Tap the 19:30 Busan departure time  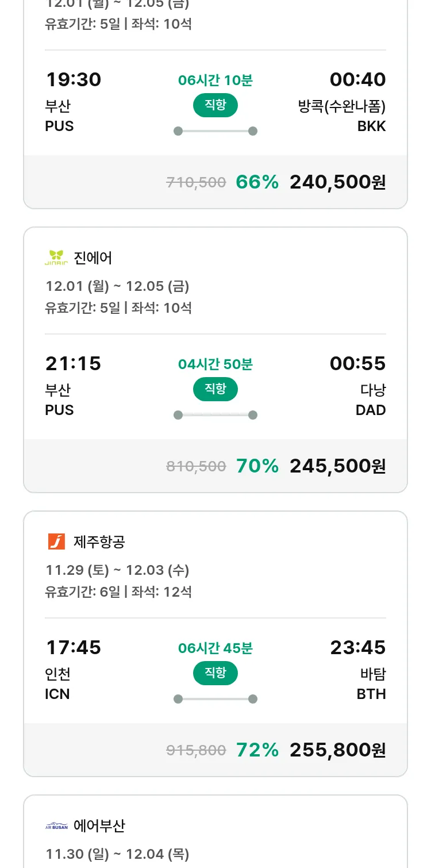(x=73, y=79)
